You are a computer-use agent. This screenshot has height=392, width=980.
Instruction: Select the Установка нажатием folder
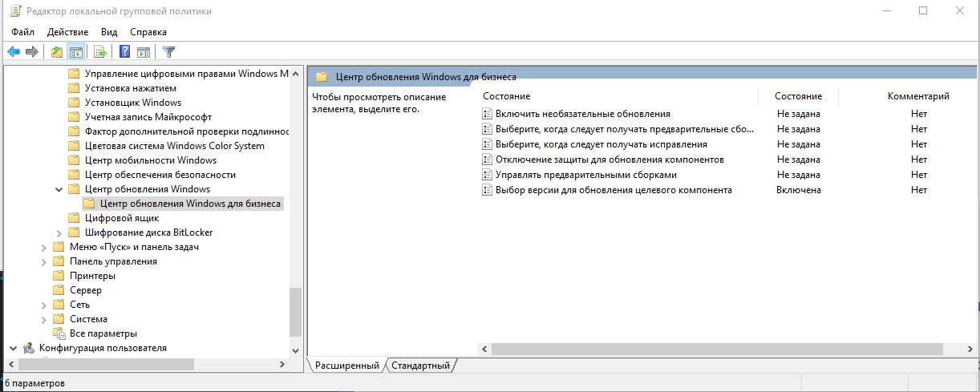[130, 88]
